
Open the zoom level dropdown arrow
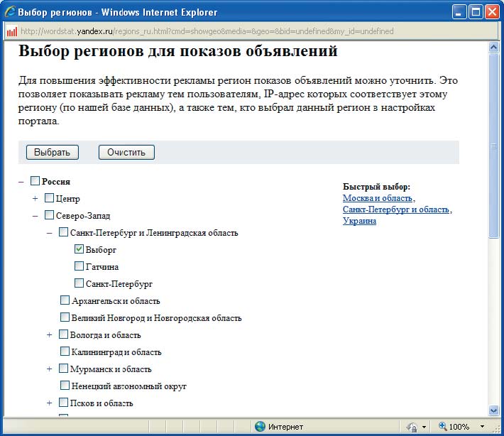[482, 426]
